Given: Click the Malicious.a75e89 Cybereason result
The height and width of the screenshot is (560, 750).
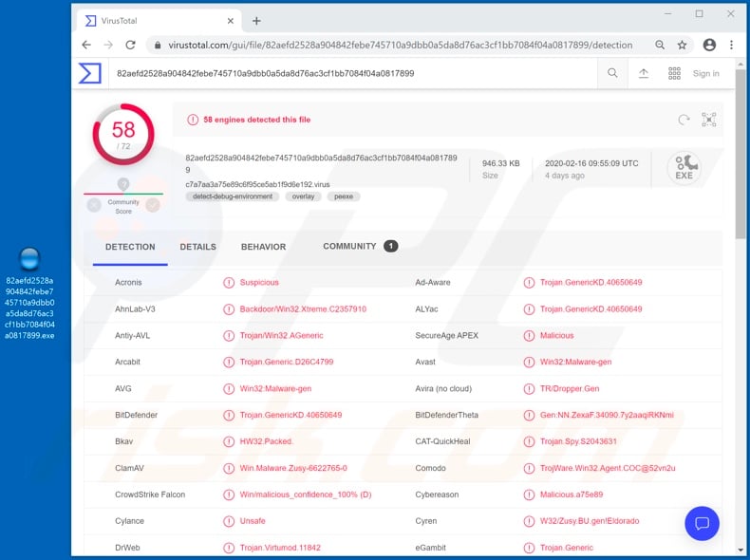Looking at the screenshot, I should pyautogui.click(x=572, y=495).
